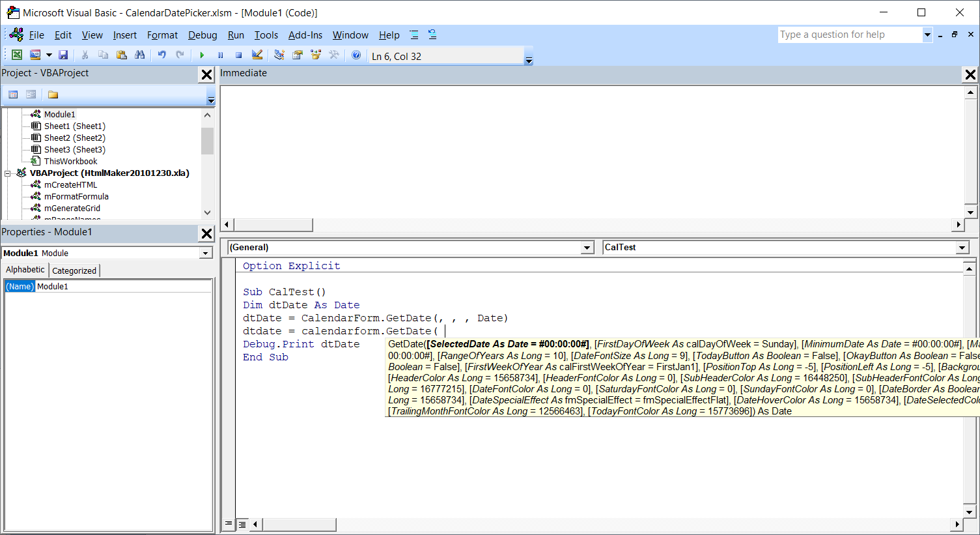980x535 pixels.
Task: Click the Reset stop icon
Action: 238,55
